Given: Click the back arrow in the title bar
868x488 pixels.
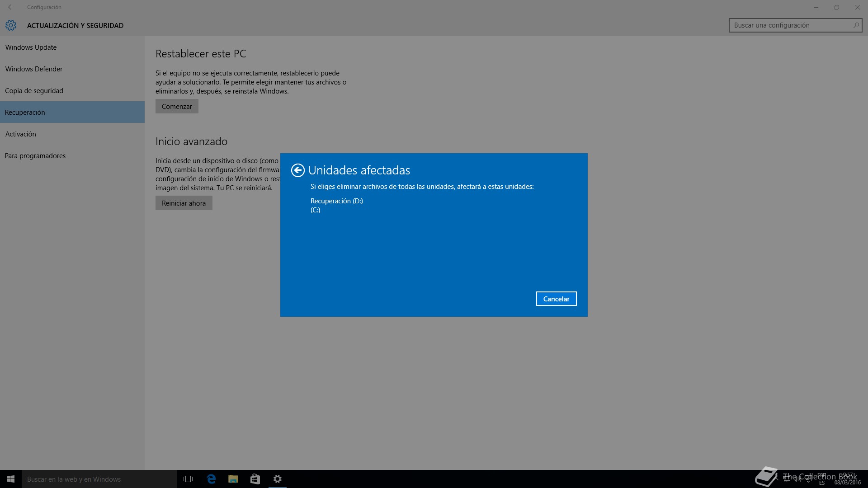Looking at the screenshot, I should click(11, 7).
